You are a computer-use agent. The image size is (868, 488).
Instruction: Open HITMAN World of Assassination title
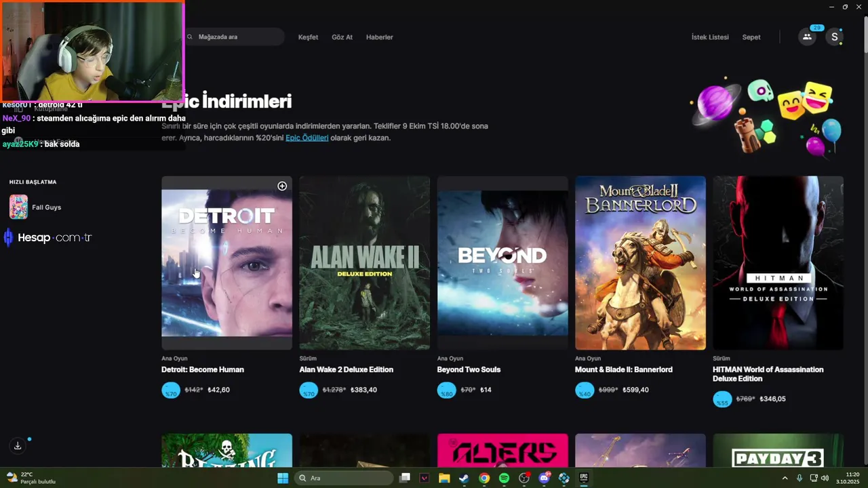click(768, 374)
